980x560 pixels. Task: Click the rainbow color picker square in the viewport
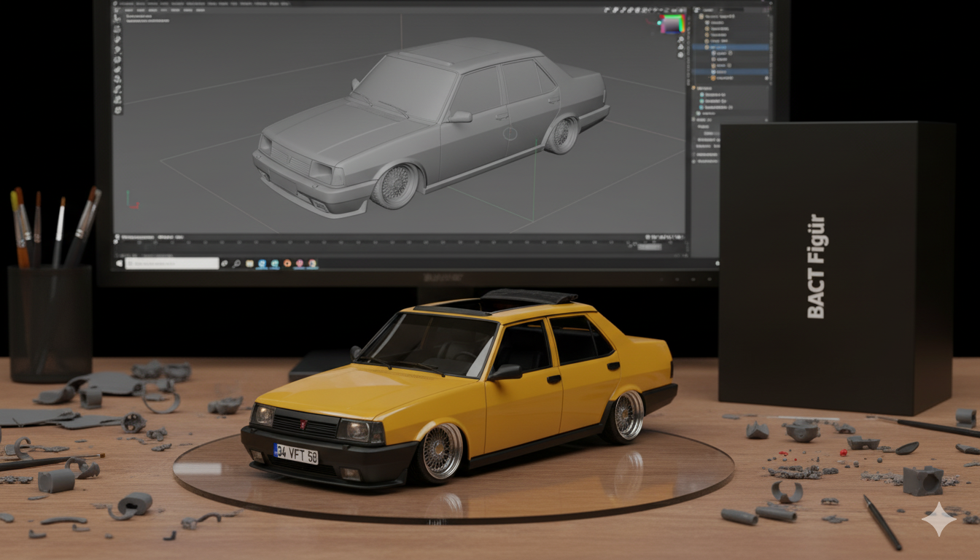pos(672,25)
